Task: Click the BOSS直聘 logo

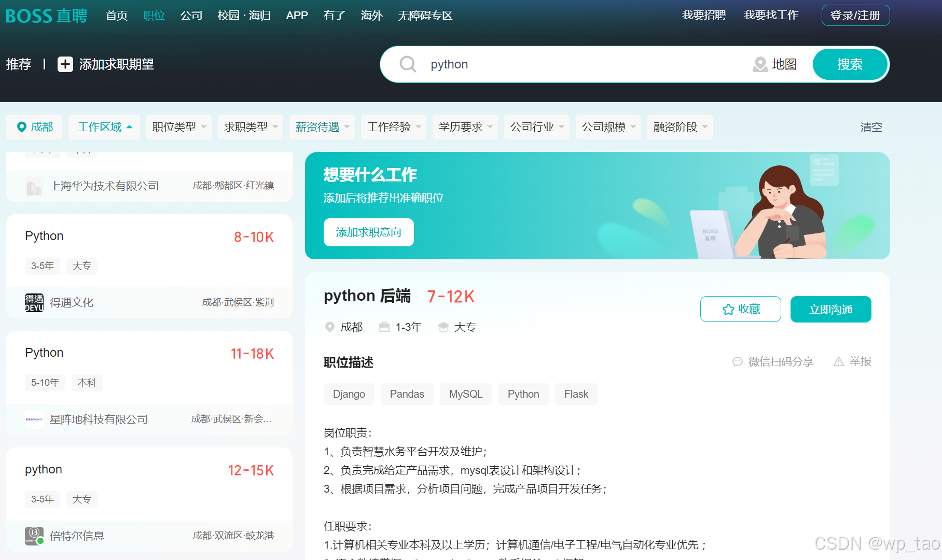Action: (46, 16)
